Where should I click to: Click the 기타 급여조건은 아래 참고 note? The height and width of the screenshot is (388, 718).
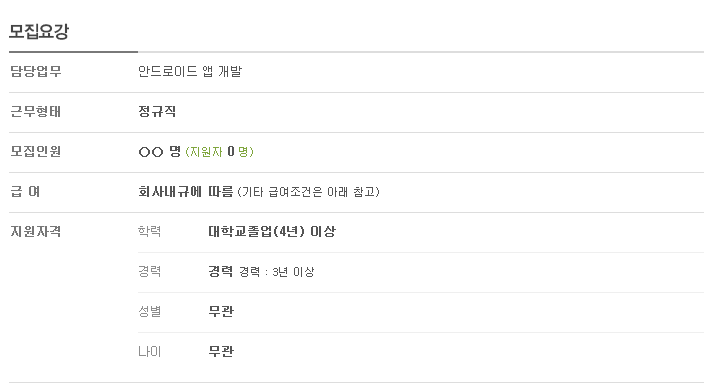(309, 192)
